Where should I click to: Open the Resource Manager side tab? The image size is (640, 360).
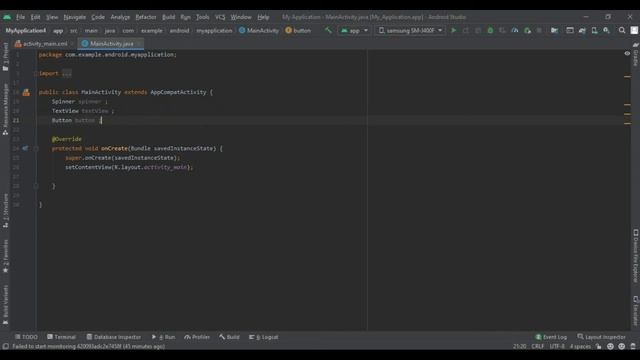click(5, 109)
